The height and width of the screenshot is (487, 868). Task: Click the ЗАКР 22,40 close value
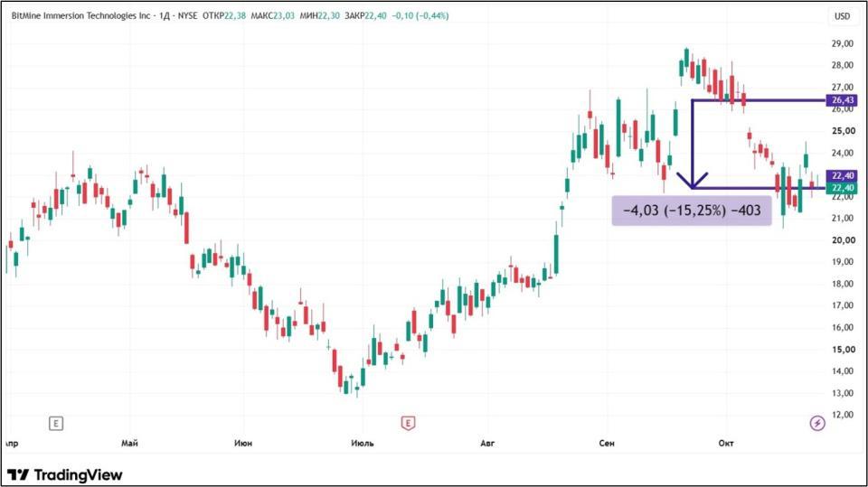click(365, 16)
